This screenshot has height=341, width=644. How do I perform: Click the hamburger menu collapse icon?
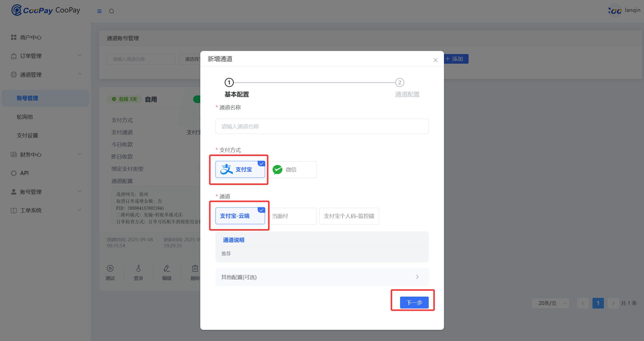(x=99, y=11)
